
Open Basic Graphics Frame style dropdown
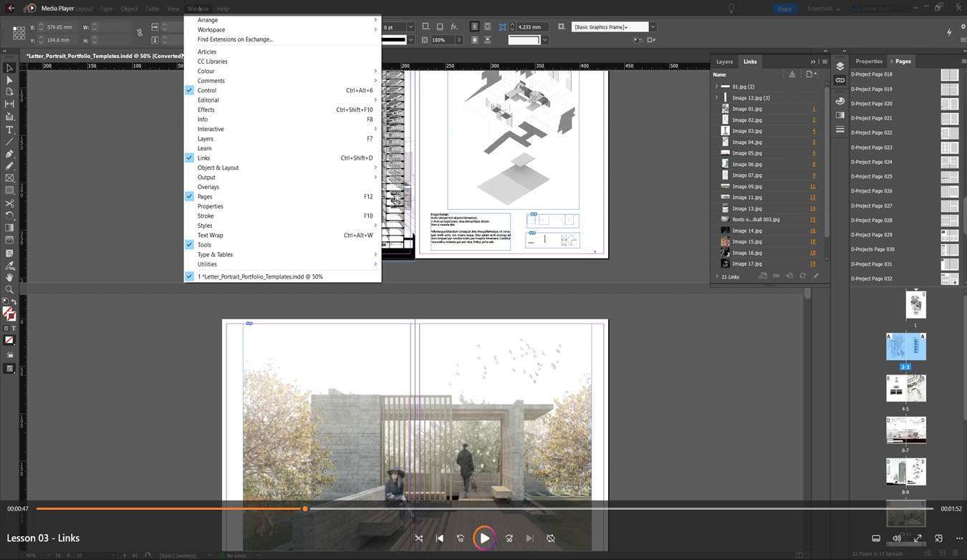pyautogui.click(x=653, y=26)
